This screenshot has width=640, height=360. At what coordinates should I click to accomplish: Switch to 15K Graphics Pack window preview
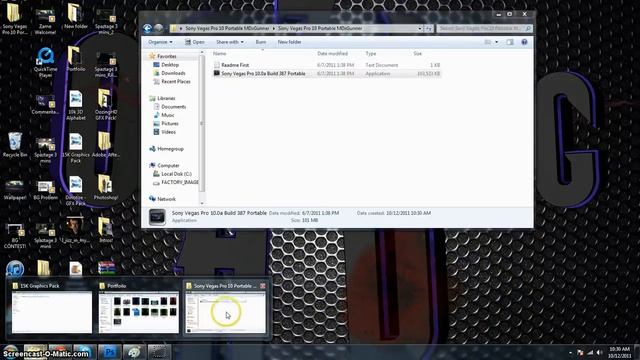pos(52,309)
